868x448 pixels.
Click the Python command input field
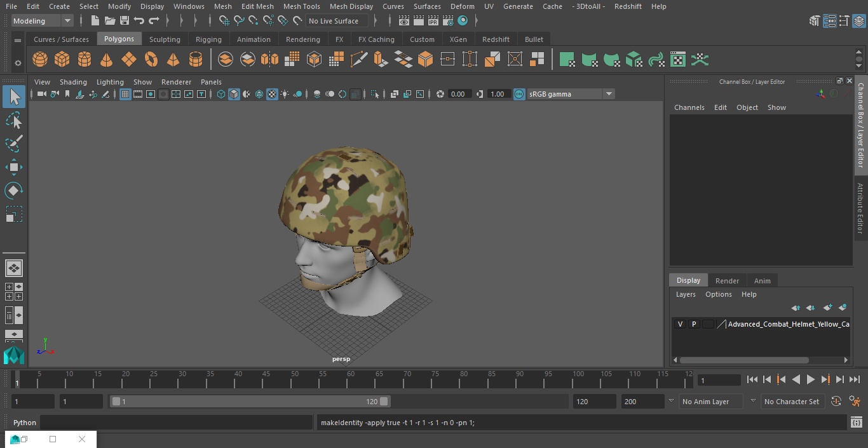click(176, 423)
